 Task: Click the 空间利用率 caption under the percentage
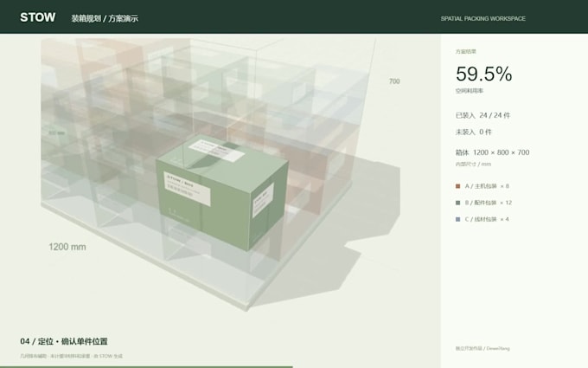470,91
